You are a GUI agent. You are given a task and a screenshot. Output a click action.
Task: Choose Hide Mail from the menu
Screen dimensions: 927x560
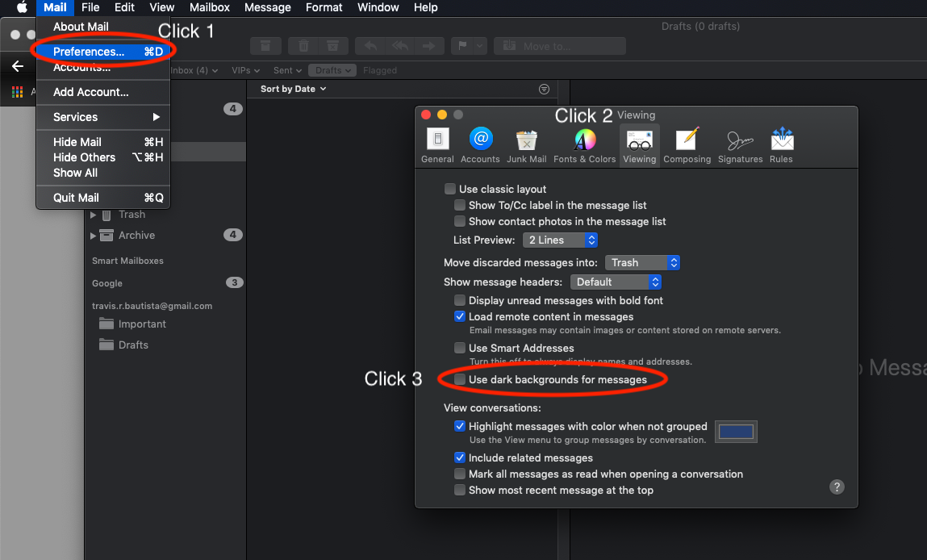pos(103,142)
